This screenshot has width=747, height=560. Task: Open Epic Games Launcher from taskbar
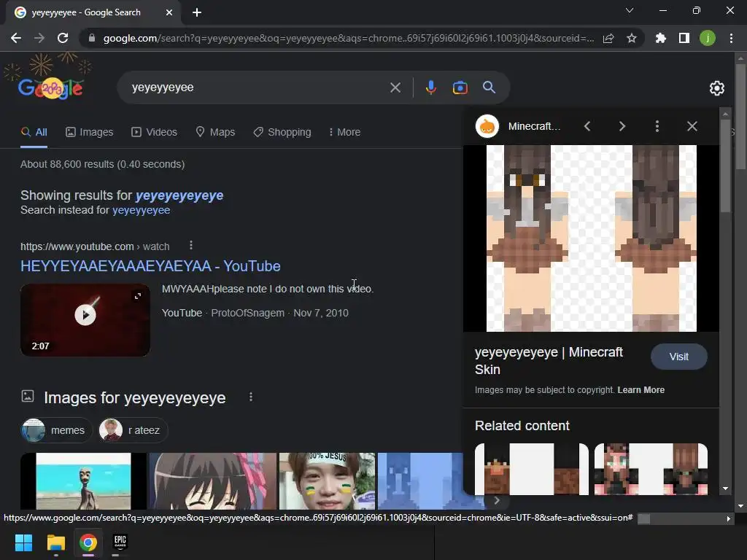120,542
